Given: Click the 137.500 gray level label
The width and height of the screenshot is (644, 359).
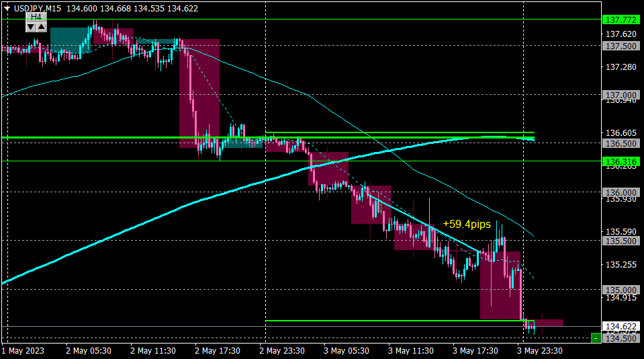Looking at the screenshot, I should click(621, 46).
